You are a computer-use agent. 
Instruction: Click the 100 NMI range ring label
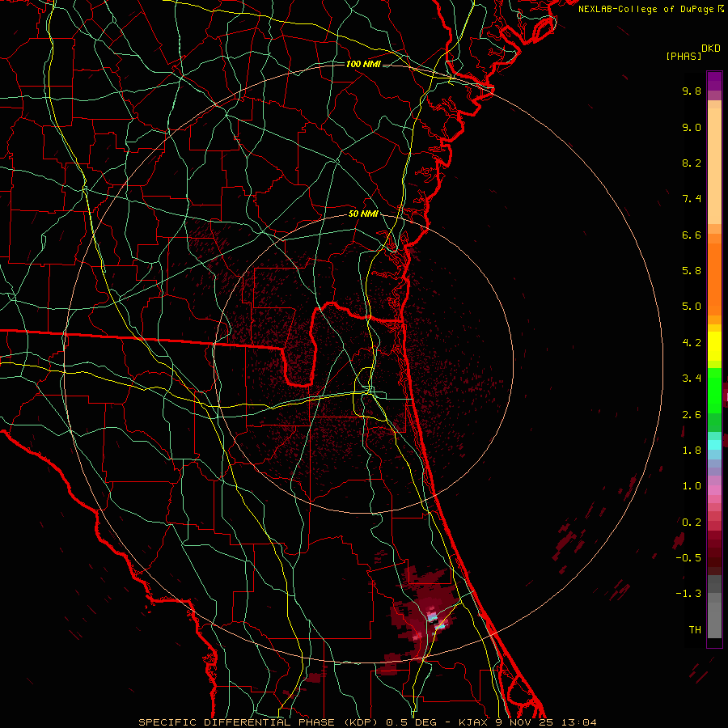pos(363,64)
